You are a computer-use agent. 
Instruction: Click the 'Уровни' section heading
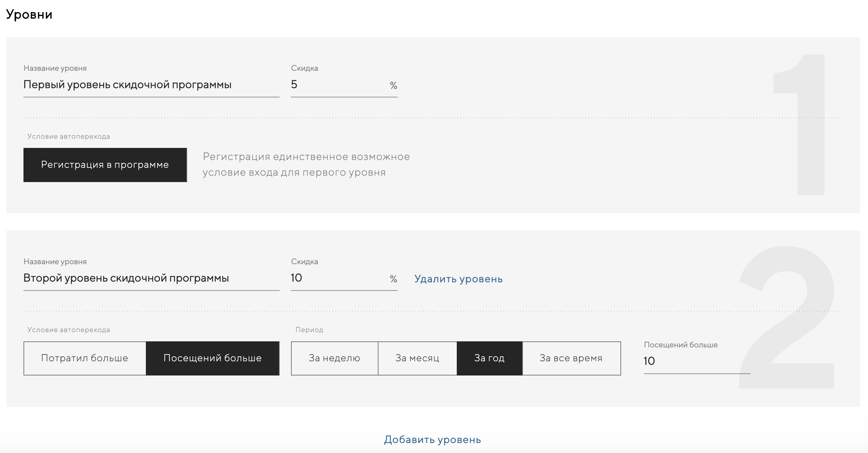pos(29,15)
